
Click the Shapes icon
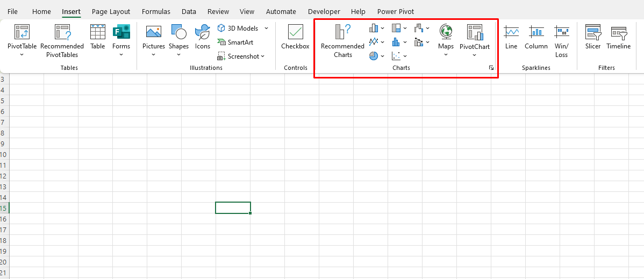click(178, 32)
